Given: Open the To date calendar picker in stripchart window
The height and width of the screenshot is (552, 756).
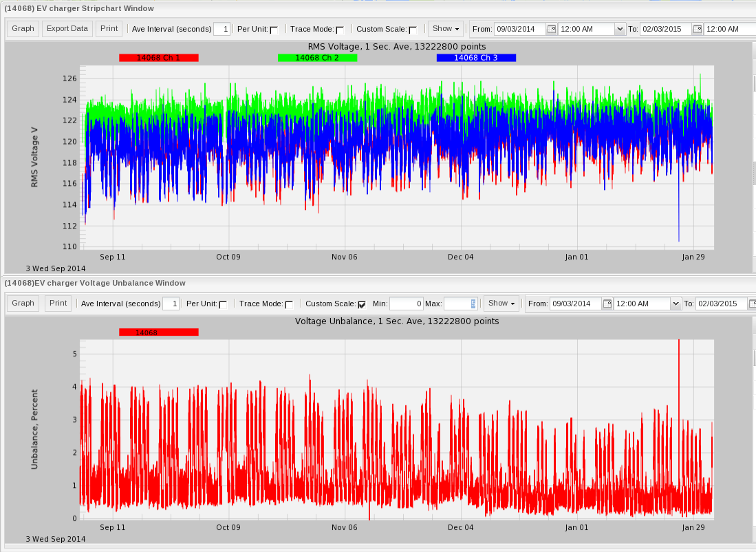Looking at the screenshot, I should click(x=697, y=29).
